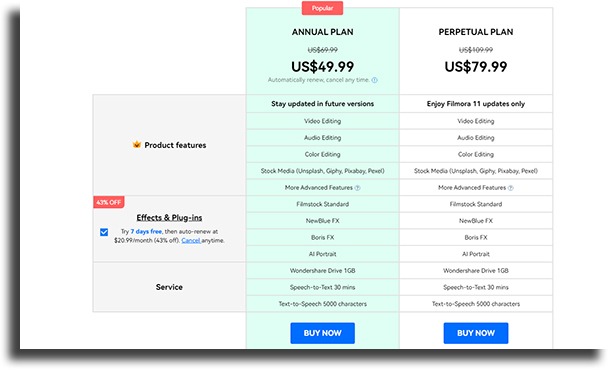Click the Service section label
Image resolution: width=610 pixels, height=370 pixels.
click(x=169, y=287)
